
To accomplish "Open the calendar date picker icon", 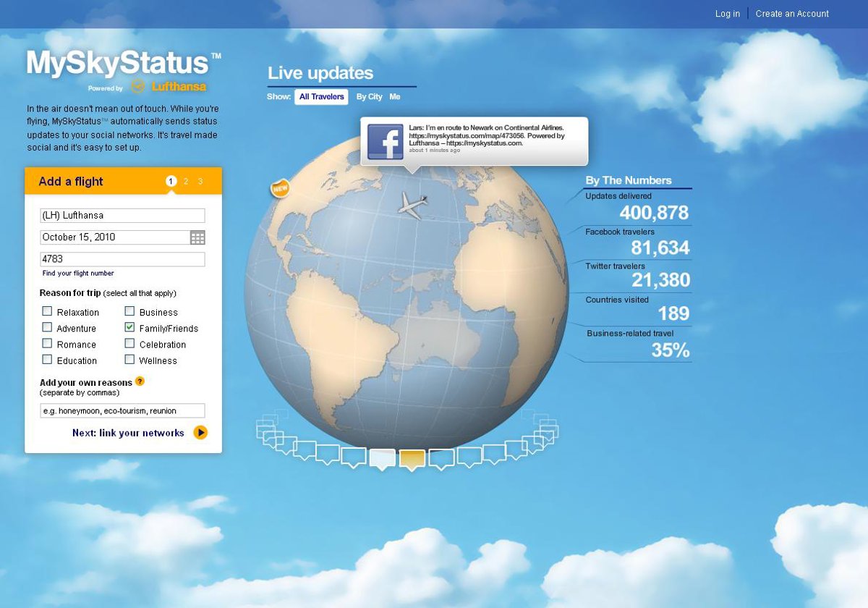I will (x=197, y=237).
